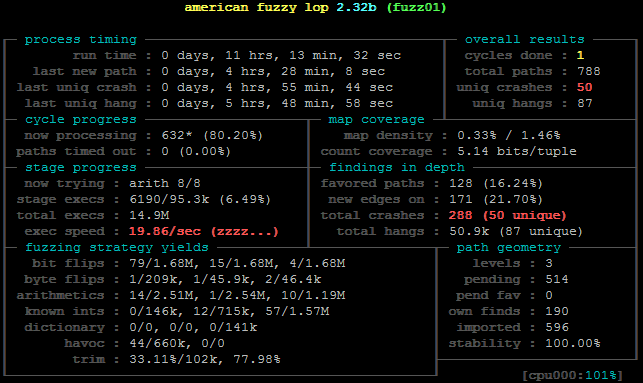The height and width of the screenshot is (383, 643).
Task: Click count coverage value '5.14 bits/tuple'
Action: pos(517,151)
